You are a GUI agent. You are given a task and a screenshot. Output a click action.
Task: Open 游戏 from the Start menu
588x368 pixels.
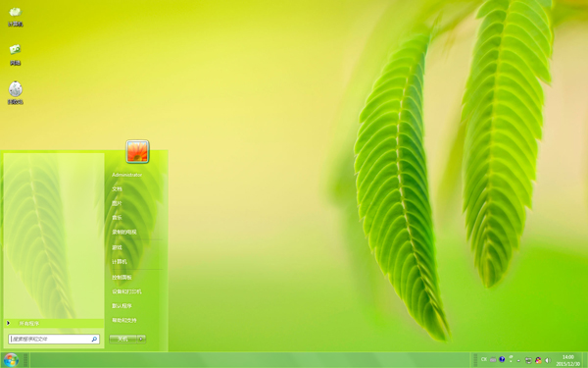coord(117,247)
